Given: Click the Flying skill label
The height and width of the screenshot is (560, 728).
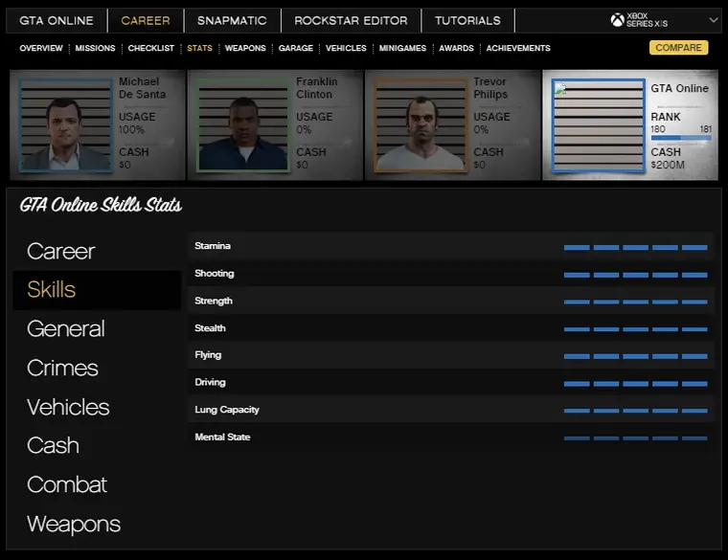Looking at the screenshot, I should pos(208,355).
